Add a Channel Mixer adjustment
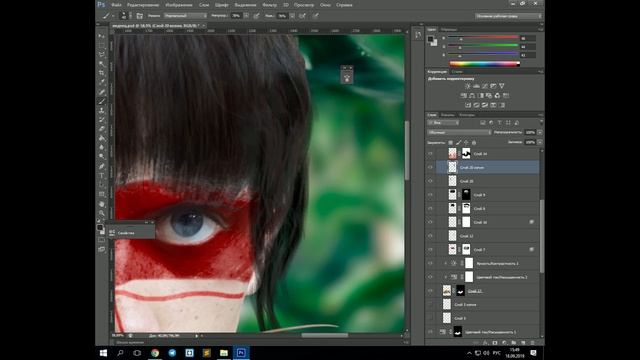Image resolution: width=640 pixels, height=360 pixels. 498,96
